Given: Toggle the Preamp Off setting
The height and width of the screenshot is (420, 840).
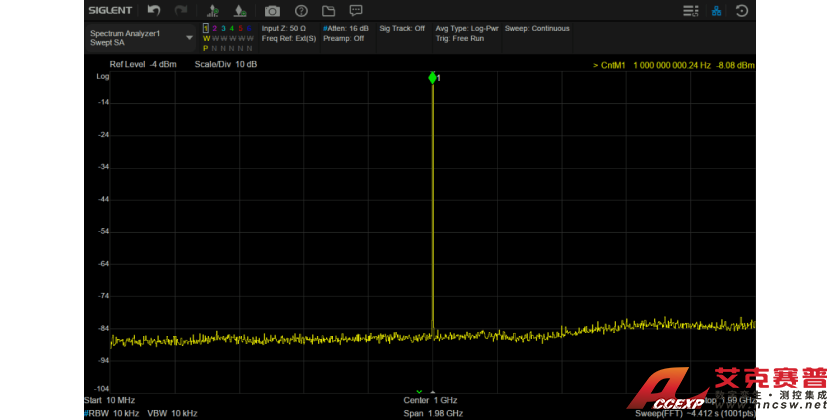Looking at the screenshot, I should (x=343, y=38).
